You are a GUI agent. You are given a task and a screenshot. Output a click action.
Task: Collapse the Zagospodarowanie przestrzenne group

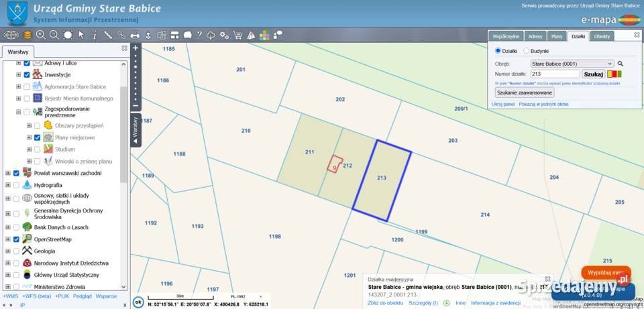(19, 112)
